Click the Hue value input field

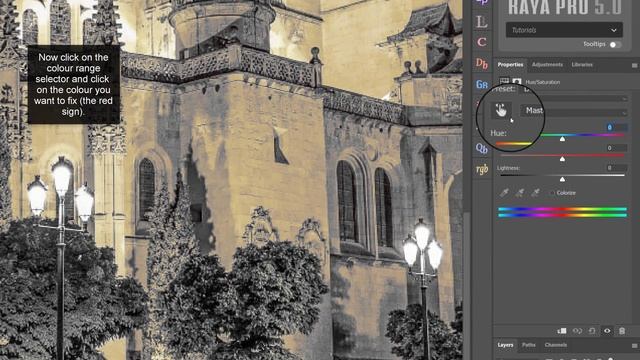(x=616, y=127)
